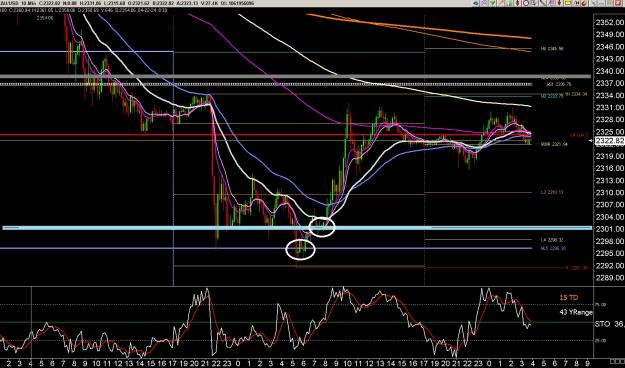
Task: Click the 2340.00 price axis label
Action: pos(609,71)
